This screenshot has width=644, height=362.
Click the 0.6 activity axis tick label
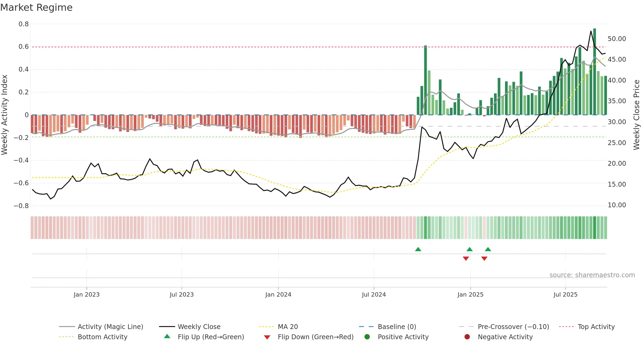tap(24, 47)
